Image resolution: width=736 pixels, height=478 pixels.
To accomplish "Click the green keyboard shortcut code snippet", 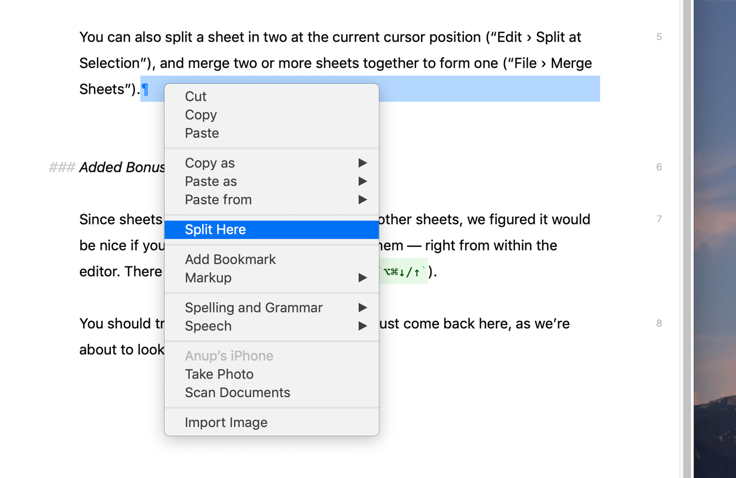I will (x=404, y=271).
